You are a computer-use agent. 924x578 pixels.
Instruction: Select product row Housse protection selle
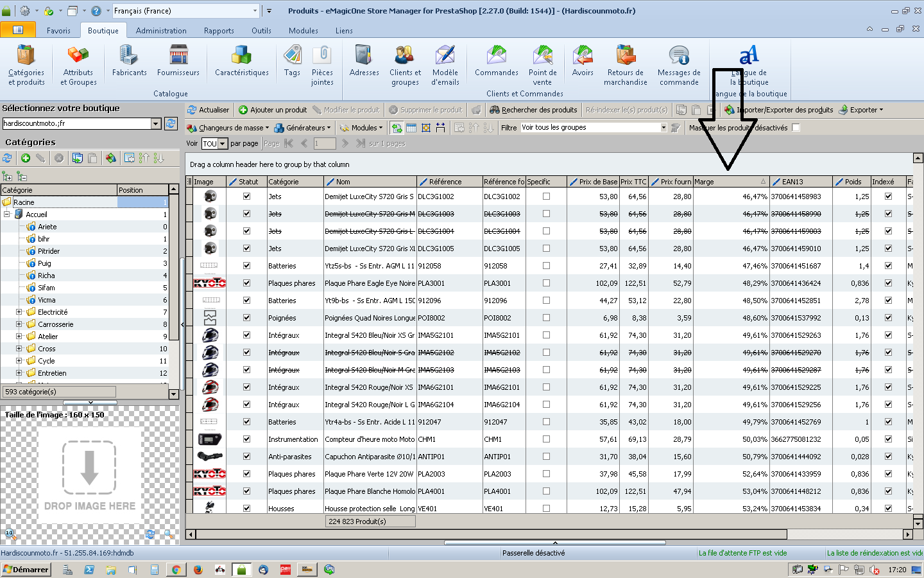[549, 509]
